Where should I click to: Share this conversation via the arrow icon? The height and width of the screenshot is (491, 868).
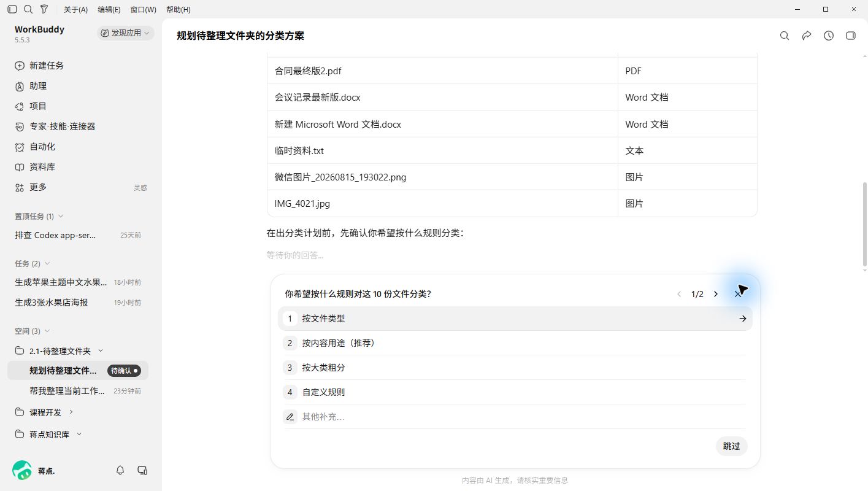coord(807,36)
